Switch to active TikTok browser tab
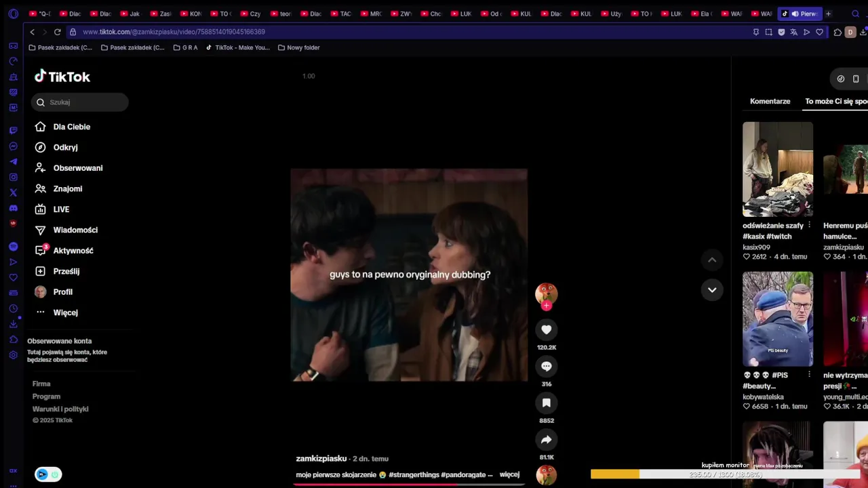The width and height of the screenshot is (868, 488). [800, 14]
